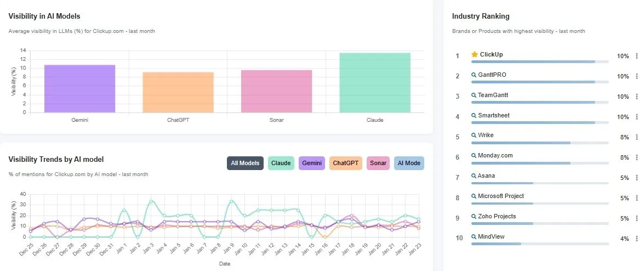Viewport: 644px width, 271px height.
Task: Open the three-dot menu for Monday.com
Action: coord(637,157)
